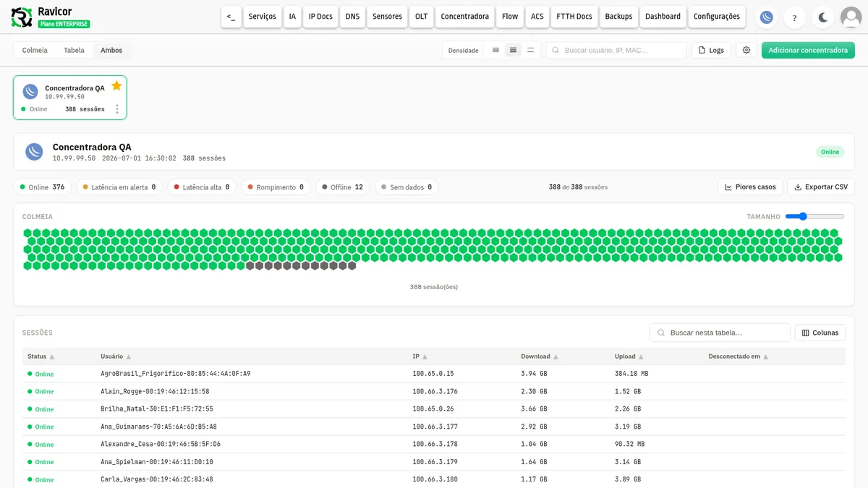Open the user profile avatar
The width and height of the screenshot is (868, 488).
coord(851,17)
